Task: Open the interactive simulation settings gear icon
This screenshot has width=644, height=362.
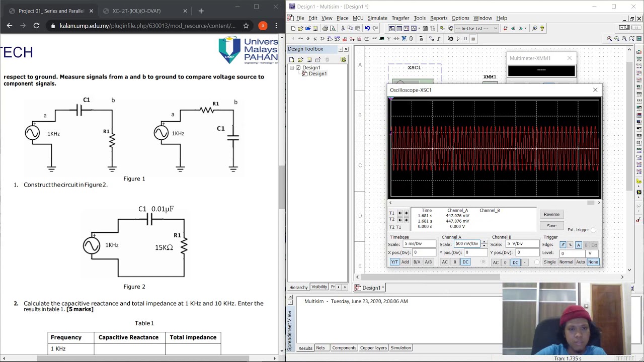Action: [x=450, y=39]
